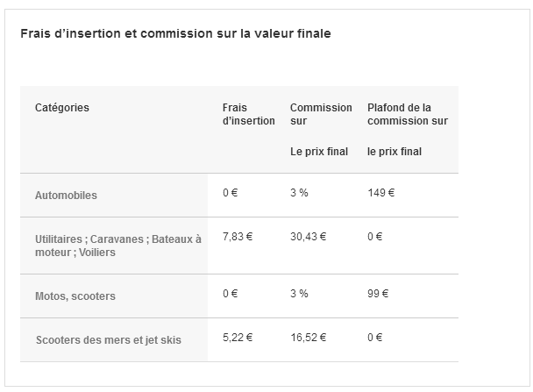The image size is (533, 392).
Task: Select the Motos, scooters category label
Action: coord(75,296)
